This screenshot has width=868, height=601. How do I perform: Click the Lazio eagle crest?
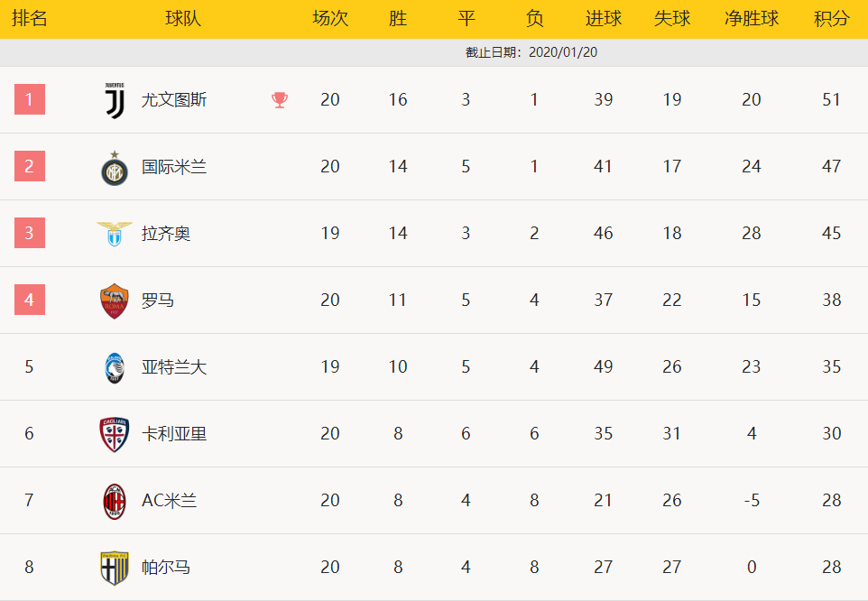click(x=115, y=234)
